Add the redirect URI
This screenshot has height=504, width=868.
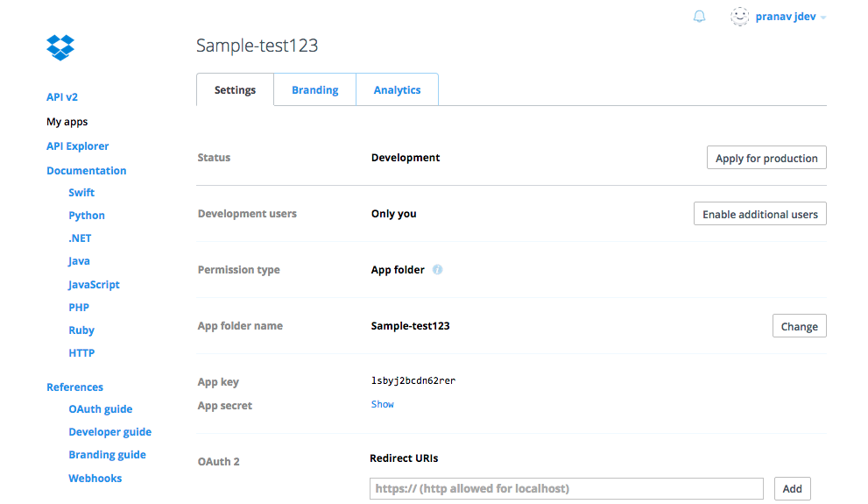(792, 488)
